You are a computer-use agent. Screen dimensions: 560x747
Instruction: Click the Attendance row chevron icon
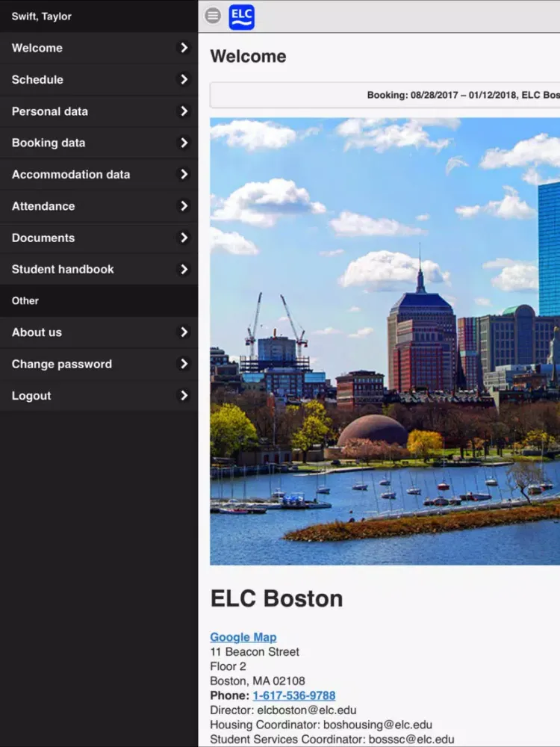coord(184,206)
